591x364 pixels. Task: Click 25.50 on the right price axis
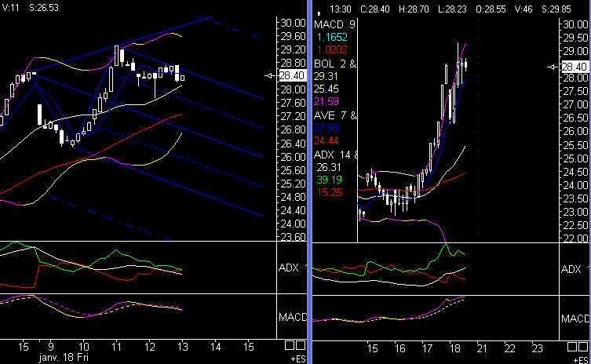575,145
